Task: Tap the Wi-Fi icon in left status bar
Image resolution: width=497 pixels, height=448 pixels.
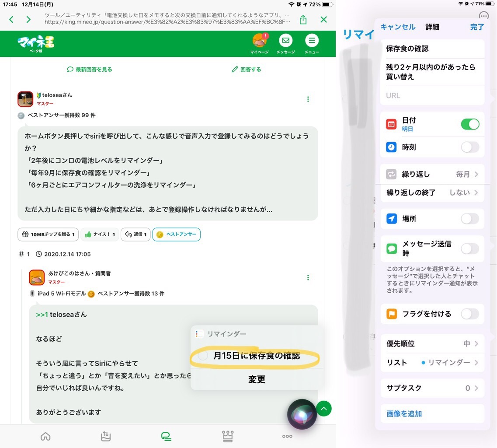Action: pyautogui.click(x=291, y=4)
